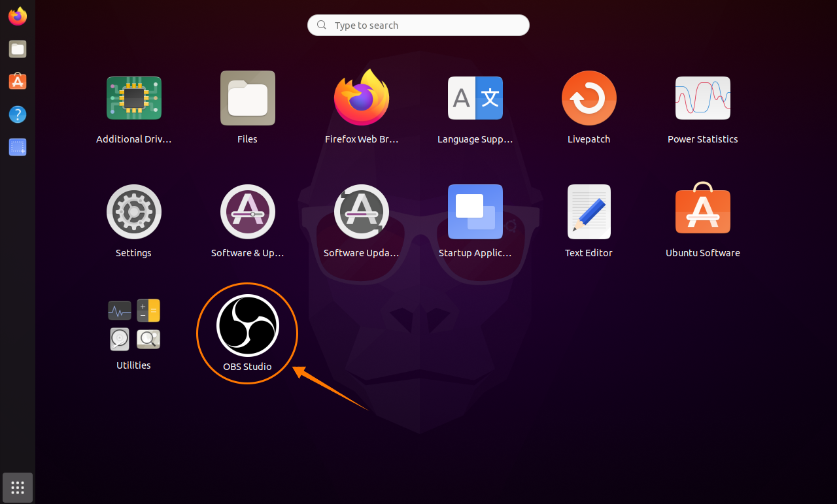Image resolution: width=837 pixels, height=504 pixels.
Task: Click the "Utilities" label
Action: click(134, 365)
